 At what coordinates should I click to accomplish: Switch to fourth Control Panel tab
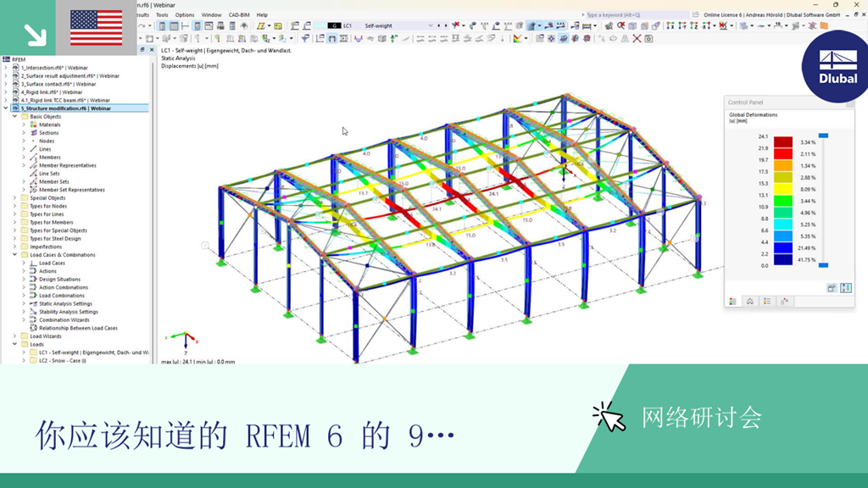pos(784,301)
